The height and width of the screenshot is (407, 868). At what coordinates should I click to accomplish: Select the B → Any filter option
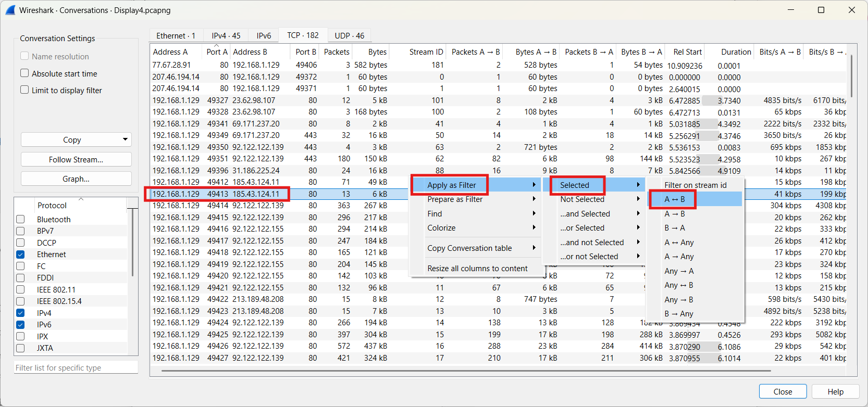tap(695, 313)
